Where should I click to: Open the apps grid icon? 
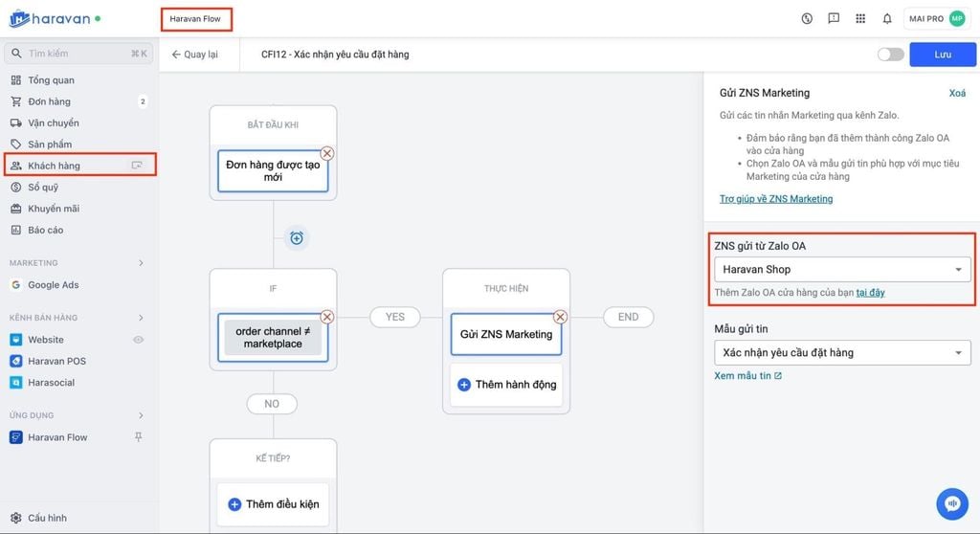point(860,18)
